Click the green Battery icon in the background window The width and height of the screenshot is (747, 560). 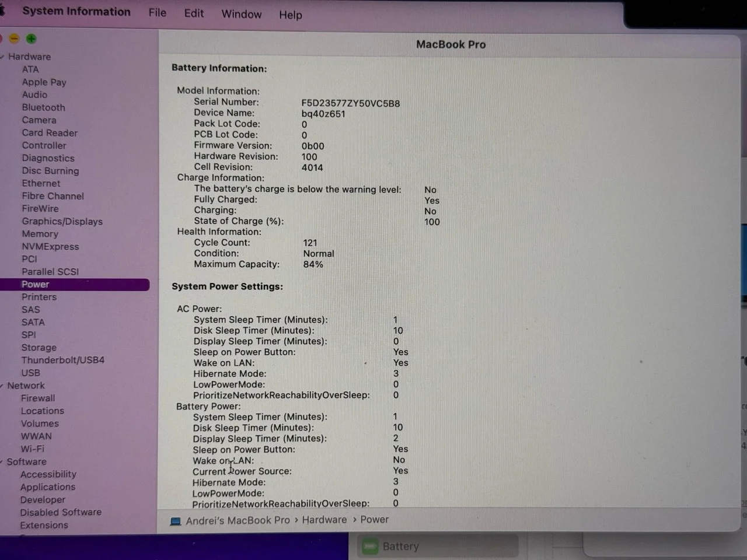(x=370, y=547)
